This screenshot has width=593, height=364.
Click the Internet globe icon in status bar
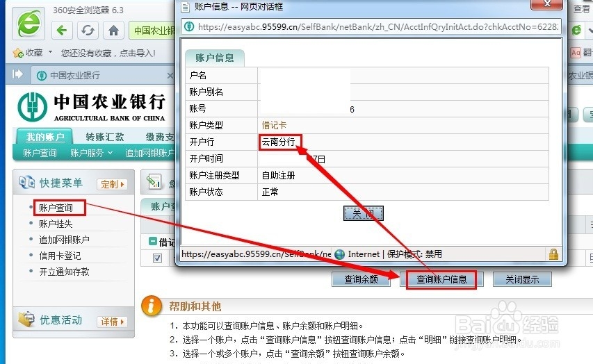[x=340, y=254]
